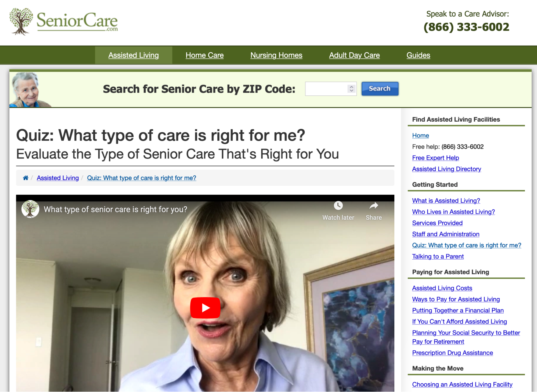Open the home icon in breadcrumb
The image size is (537, 392).
point(26,178)
